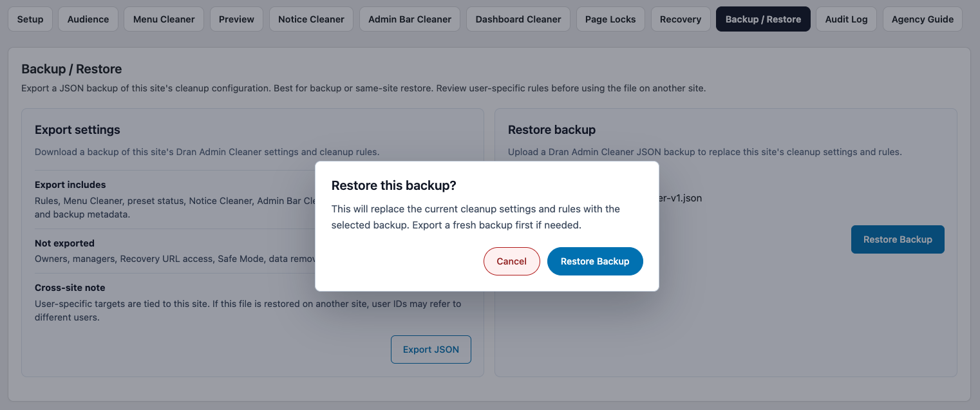
Task: Open the Page Locks tab
Action: point(610,19)
